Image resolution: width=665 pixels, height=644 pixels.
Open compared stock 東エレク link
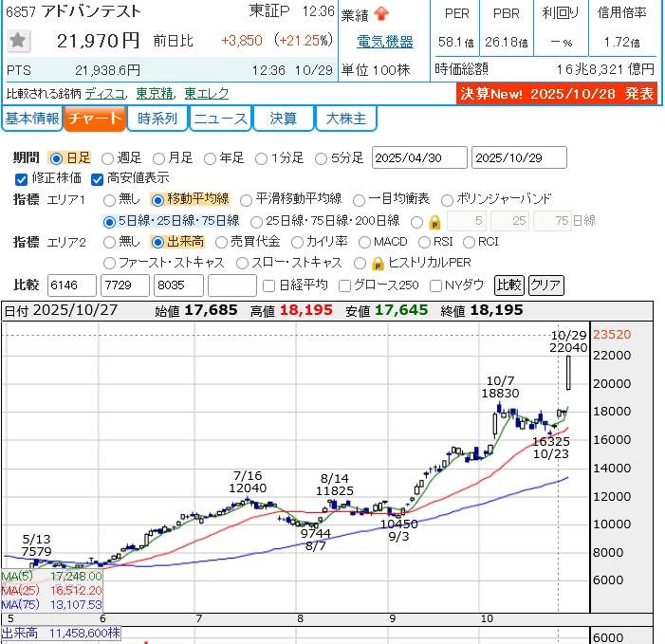(207, 93)
